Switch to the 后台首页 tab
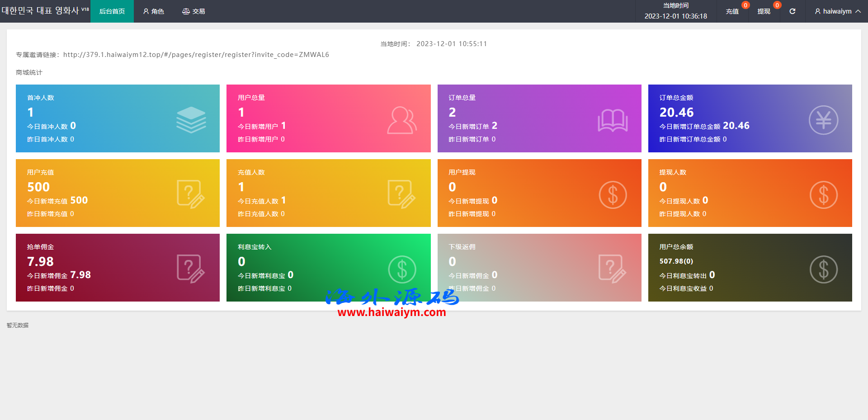The image size is (868, 420). [112, 11]
